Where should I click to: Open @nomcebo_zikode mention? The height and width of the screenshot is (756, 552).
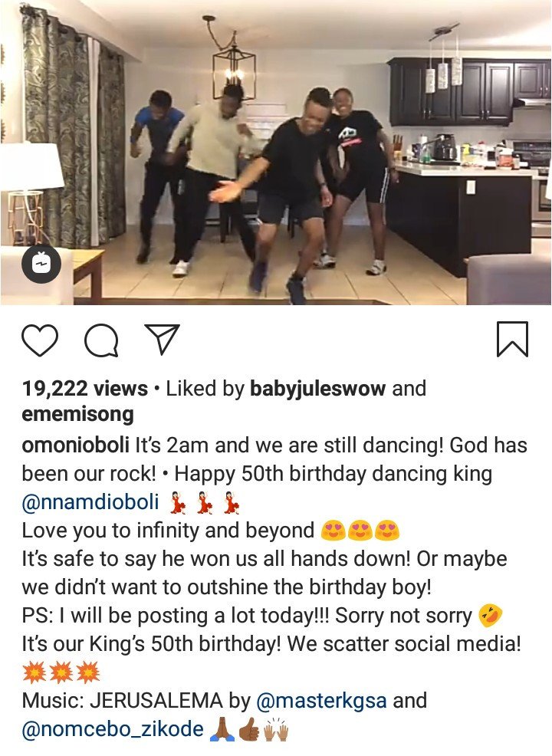(x=113, y=729)
